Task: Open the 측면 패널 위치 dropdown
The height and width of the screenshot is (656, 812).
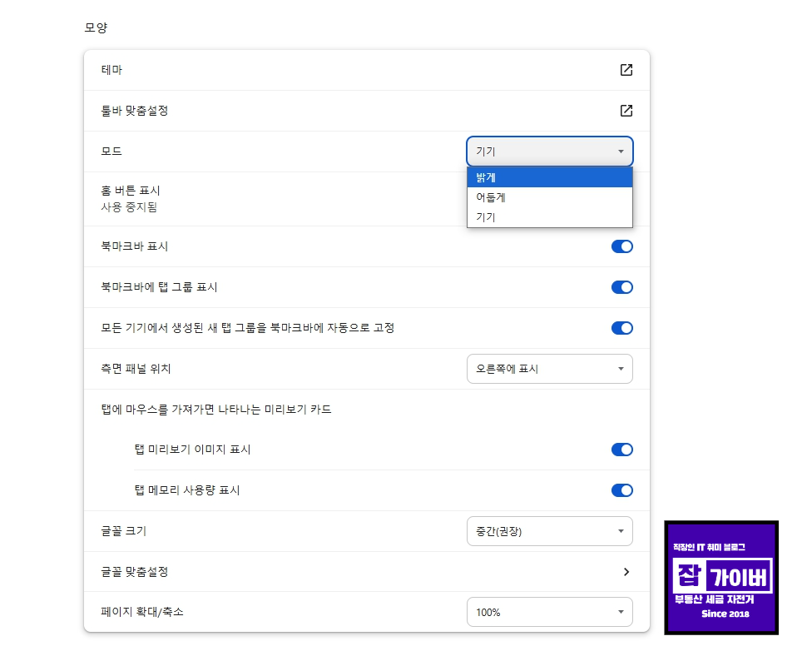Action: [549, 369]
